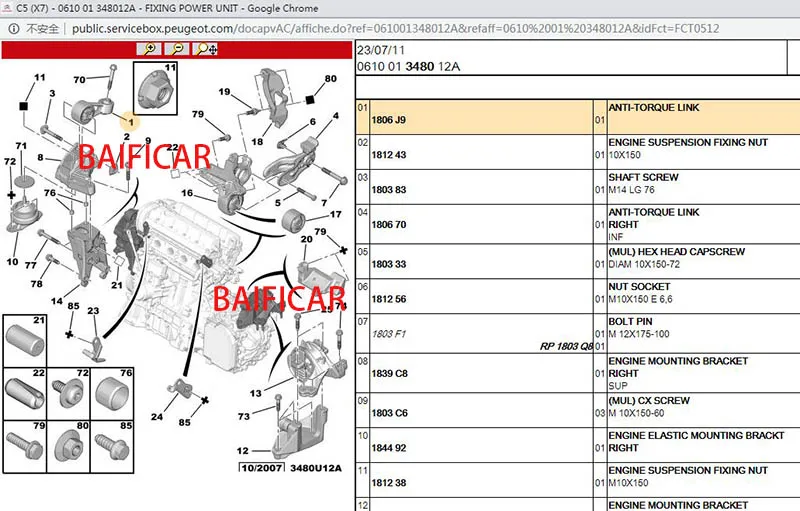Click callout 13 on the diagram
The height and width of the screenshot is (511, 800).
click(x=256, y=393)
